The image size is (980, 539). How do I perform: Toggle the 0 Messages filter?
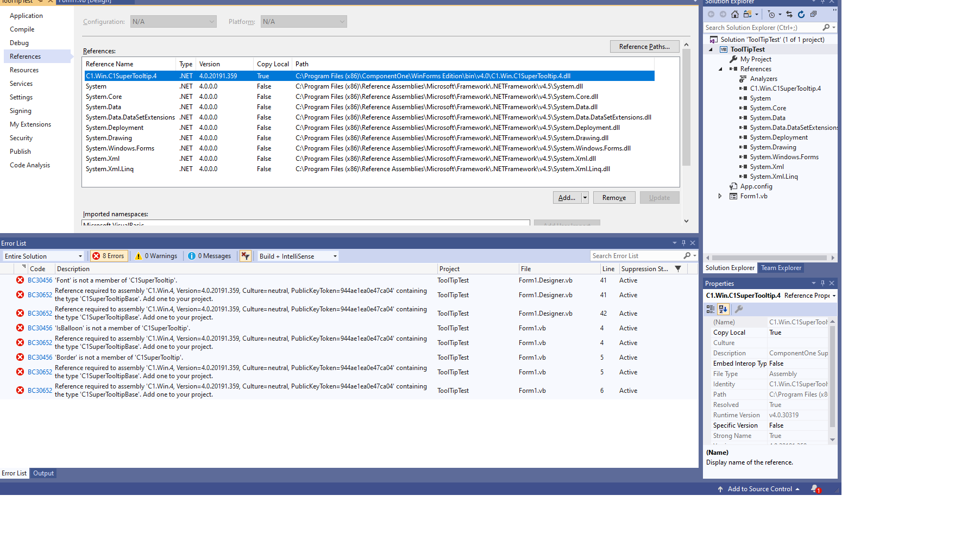210,256
